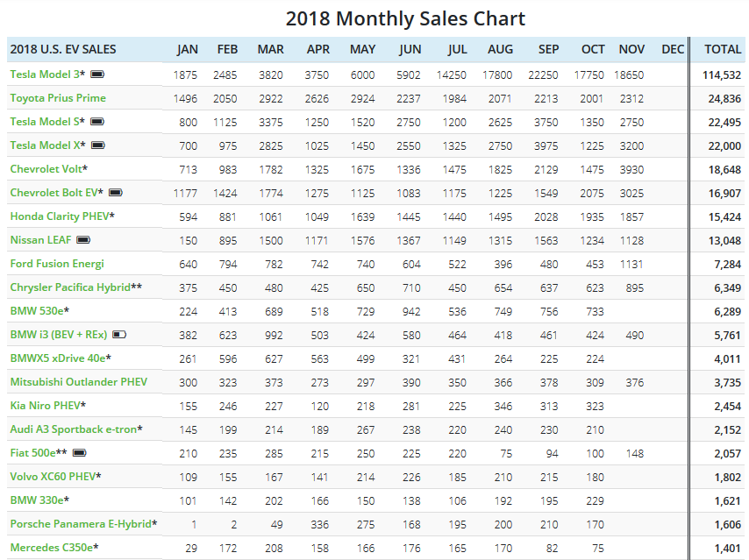Select the Tesla Model 3 total 114,532
749x560 pixels.
pyautogui.click(x=722, y=74)
